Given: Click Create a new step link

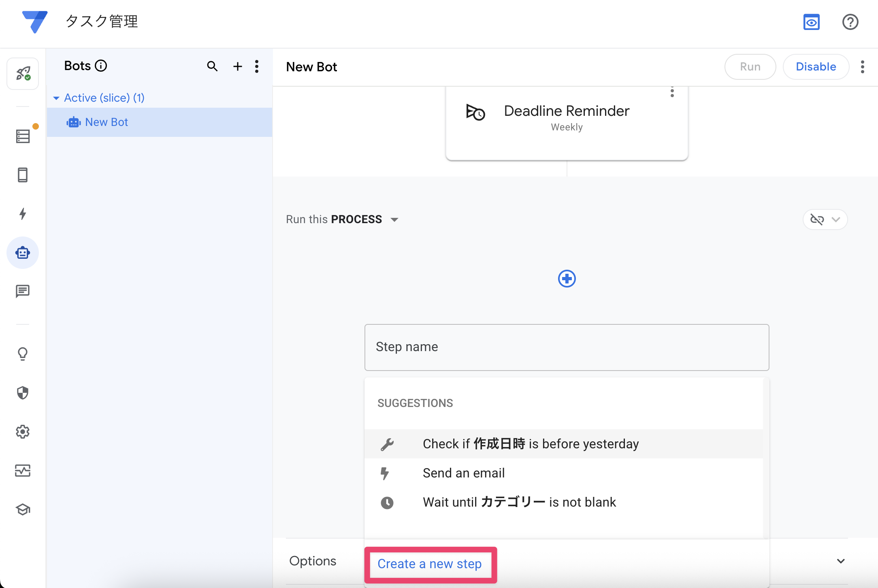Looking at the screenshot, I should coord(429,564).
